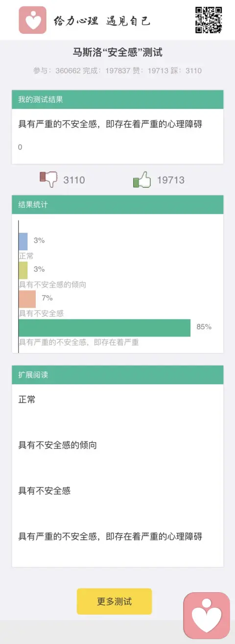Viewport: 235px width, 644px height.
Task: Select the 结果统计 section header
Action: [x=117, y=205]
